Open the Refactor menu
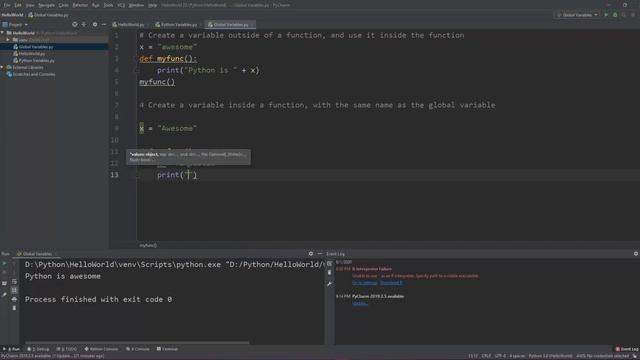This screenshot has height=360, width=640. [80, 5]
